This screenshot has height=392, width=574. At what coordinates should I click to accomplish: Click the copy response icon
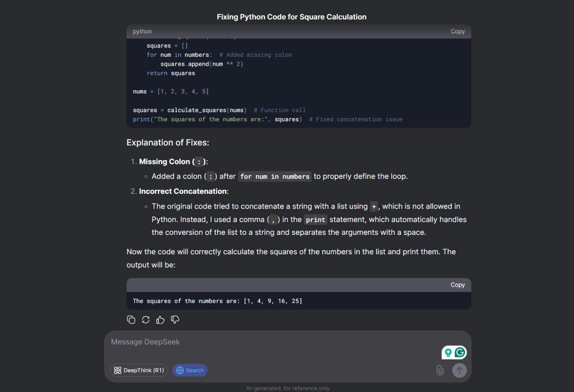coord(131,320)
